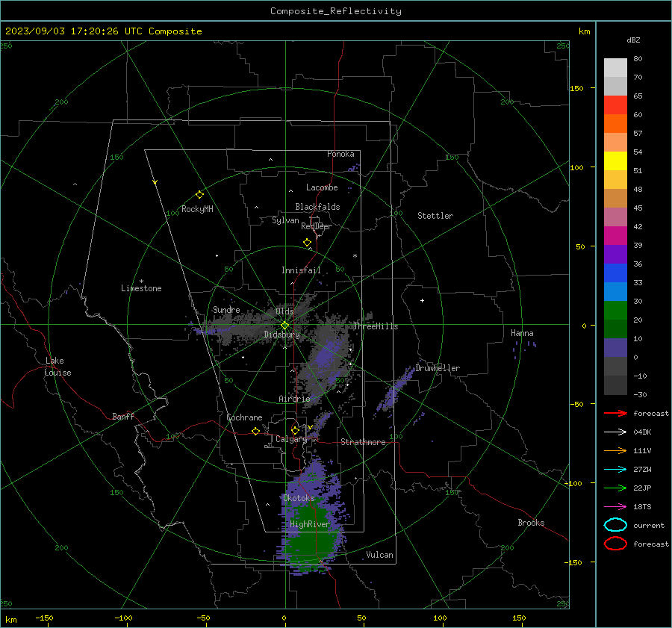Click the yellow diamond marker near RockyMH
Screen dimensions: 672x628
(199, 195)
